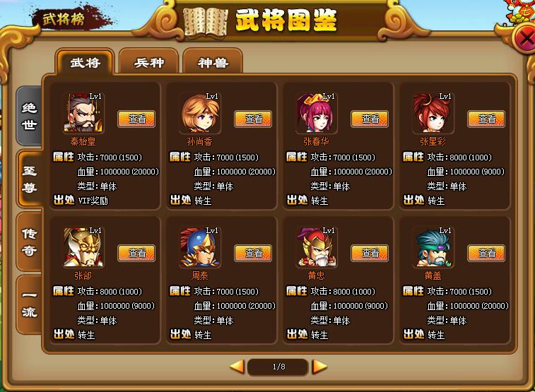Select the 周泰 blue-helmet avatar
This screenshot has width=535, height=392.
click(199, 247)
